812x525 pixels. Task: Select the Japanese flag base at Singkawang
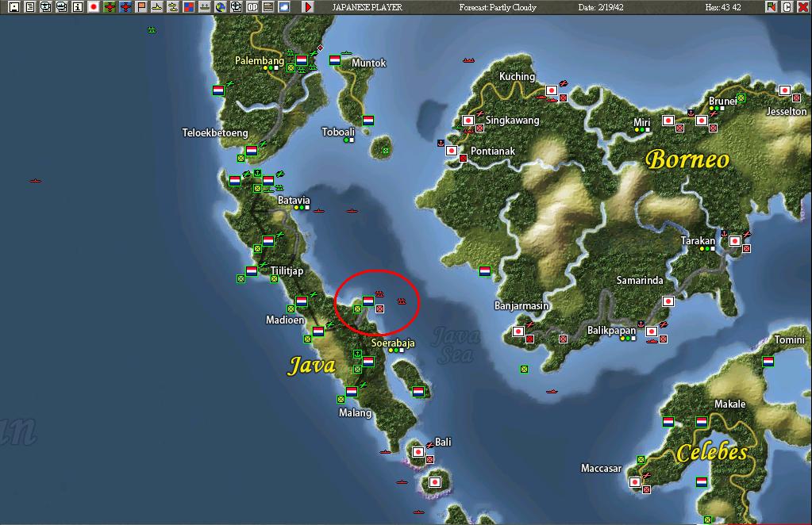point(468,121)
